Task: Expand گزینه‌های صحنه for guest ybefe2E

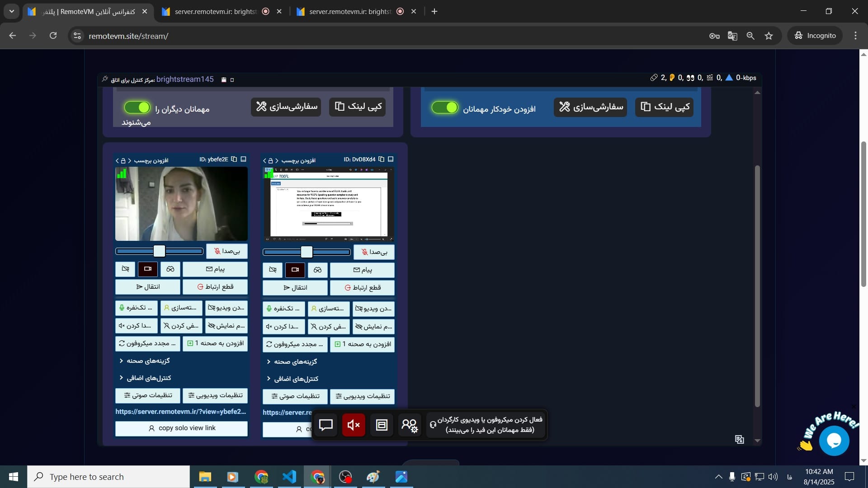Action: [145, 361]
